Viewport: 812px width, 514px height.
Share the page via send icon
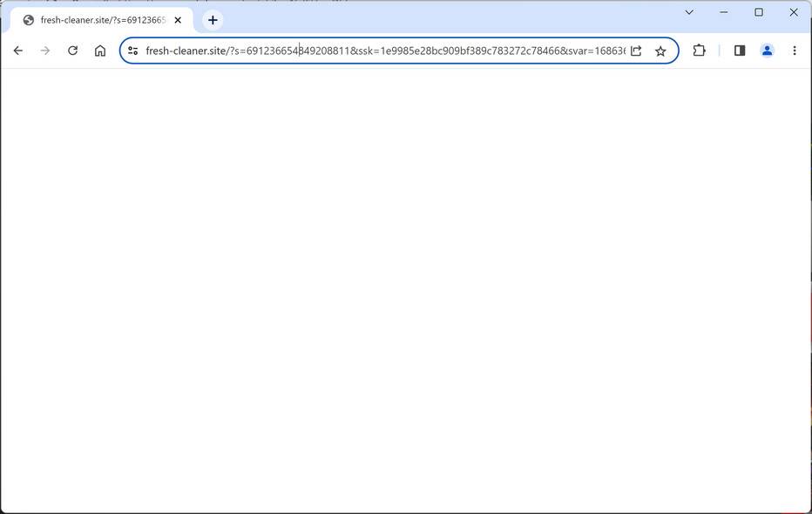pos(636,51)
